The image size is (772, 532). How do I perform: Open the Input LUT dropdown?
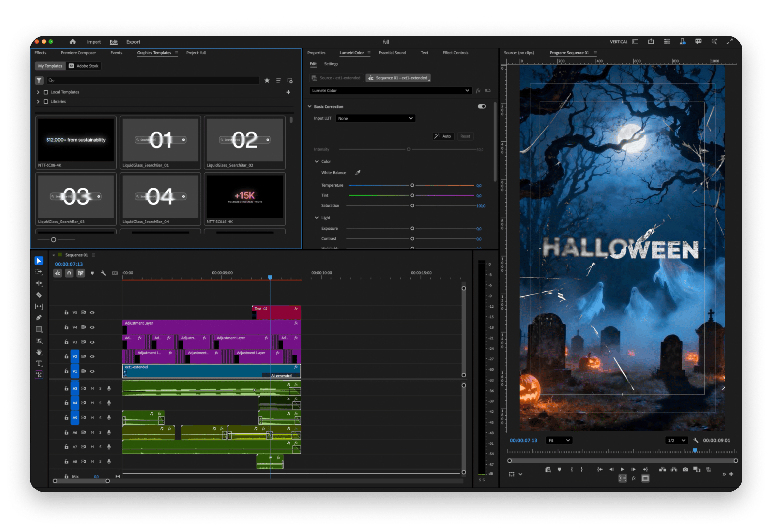point(375,118)
